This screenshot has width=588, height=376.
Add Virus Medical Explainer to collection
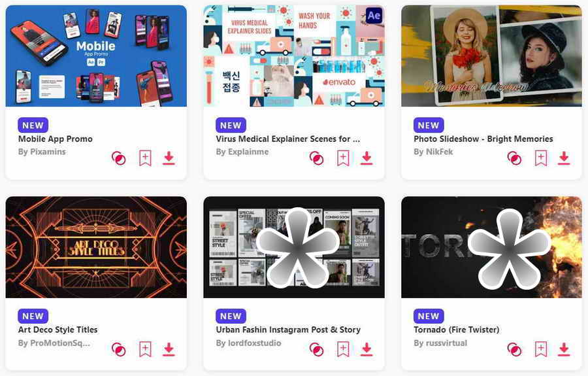343,158
